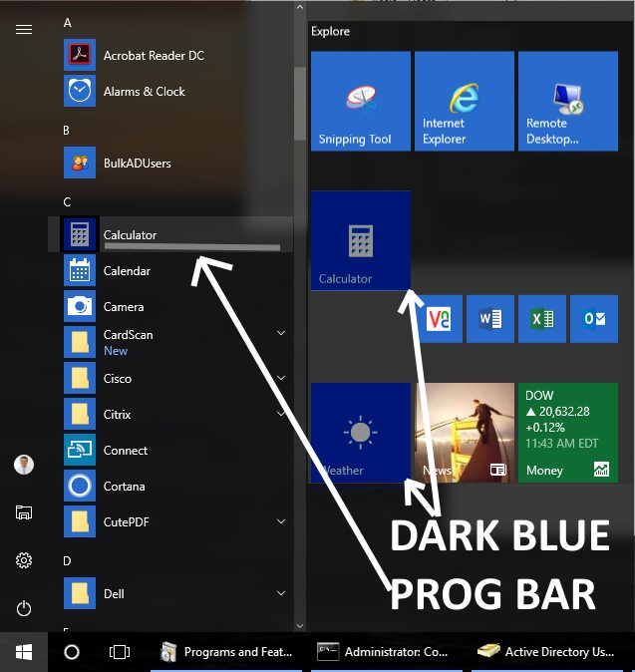Open the Settings gear icon
Image resolution: width=635 pixels, height=672 pixels.
tap(24, 560)
